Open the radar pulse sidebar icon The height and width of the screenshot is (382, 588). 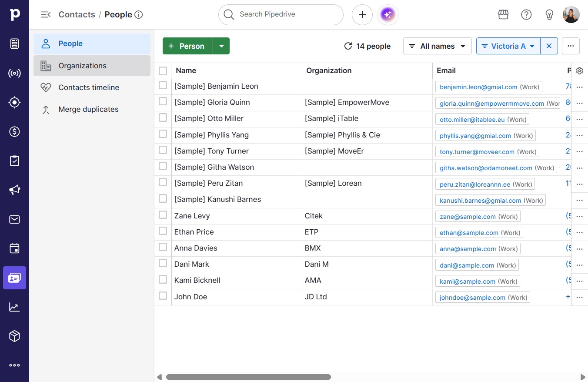tap(14, 73)
